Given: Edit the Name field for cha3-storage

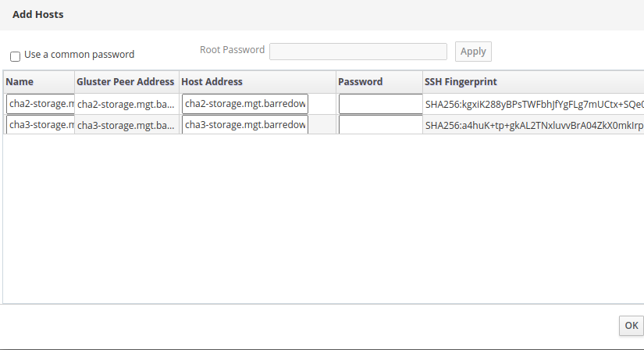Looking at the screenshot, I should click(41, 125).
